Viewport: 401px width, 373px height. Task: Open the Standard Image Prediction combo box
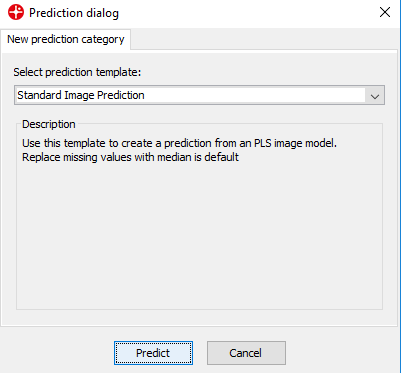pyautogui.click(x=199, y=95)
